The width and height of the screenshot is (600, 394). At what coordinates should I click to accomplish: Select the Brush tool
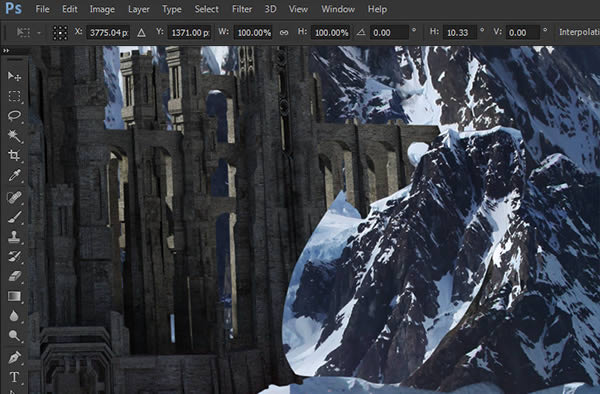pos(14,217)
